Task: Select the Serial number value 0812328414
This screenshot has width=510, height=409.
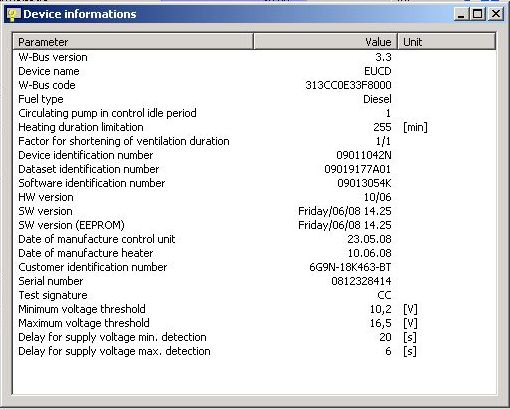Action: pyautogui.click(x=361, y=281)
